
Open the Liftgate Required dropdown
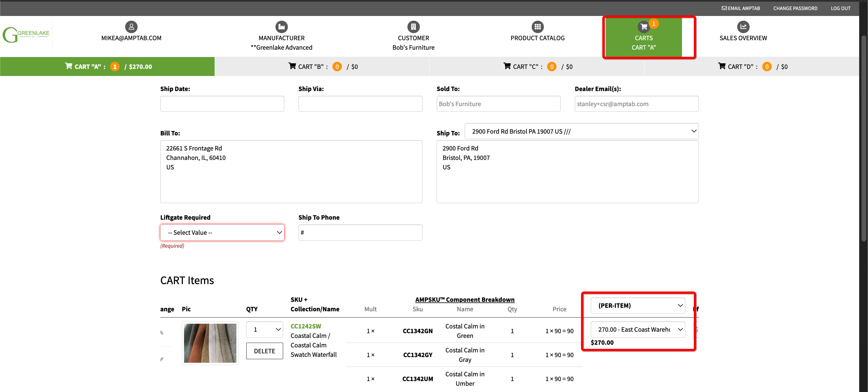(x=222, y=232)
